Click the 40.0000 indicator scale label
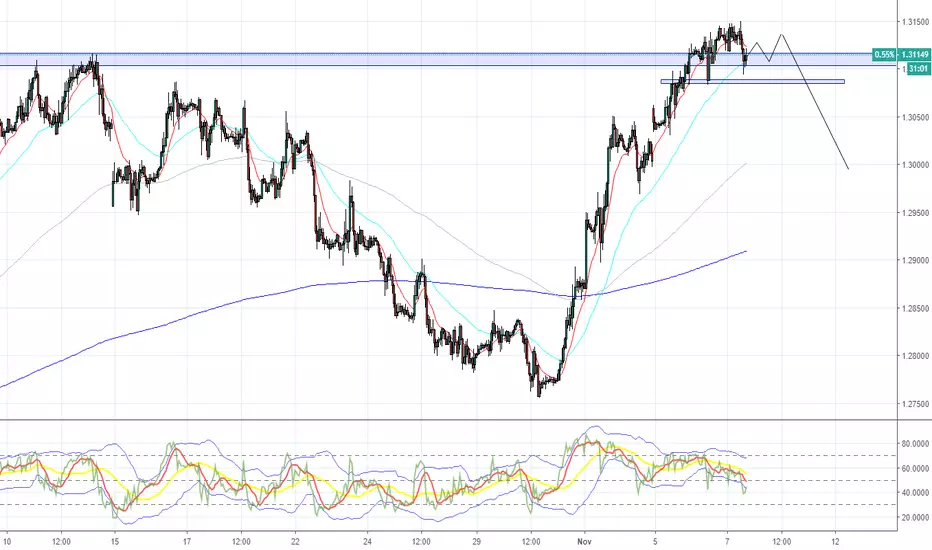Screen dimensions: 932x550 (915, 493)
